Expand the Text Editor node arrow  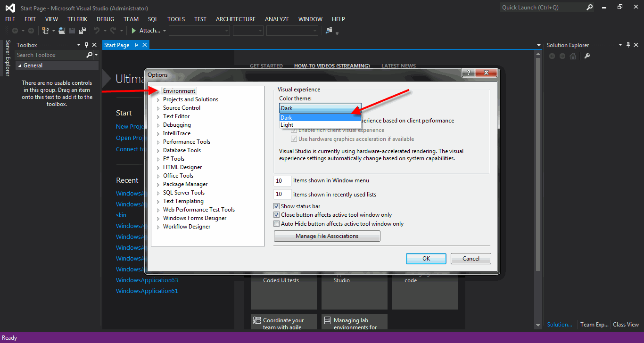158,116
